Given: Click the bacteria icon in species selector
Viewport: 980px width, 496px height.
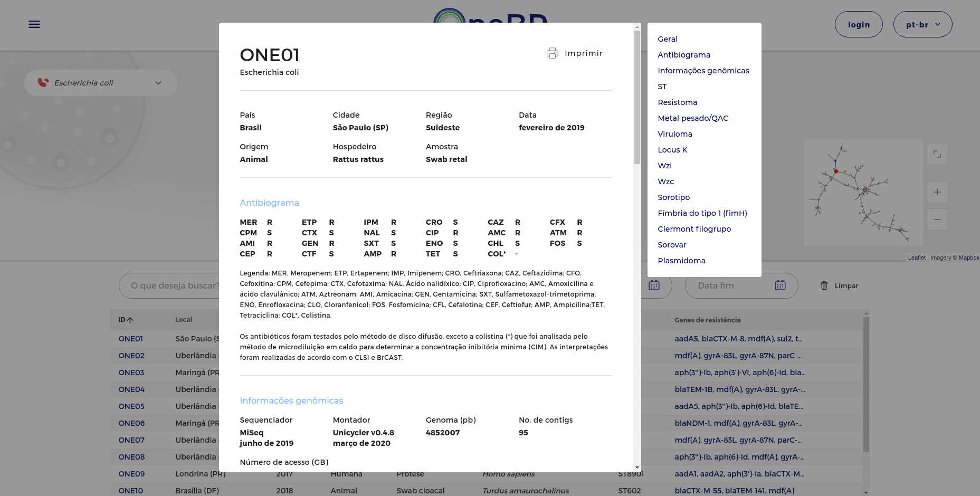Looking at the screenshot, I should tap(43, 83).
